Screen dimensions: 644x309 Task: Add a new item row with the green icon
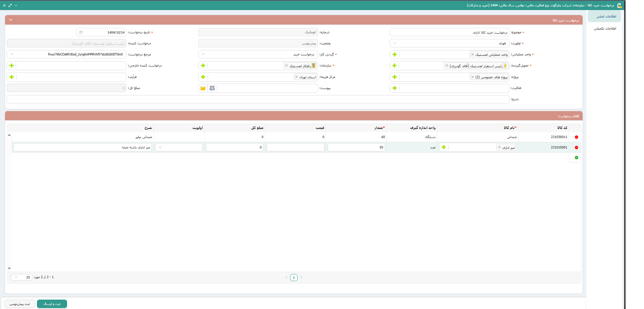click(x=577, y=158)
